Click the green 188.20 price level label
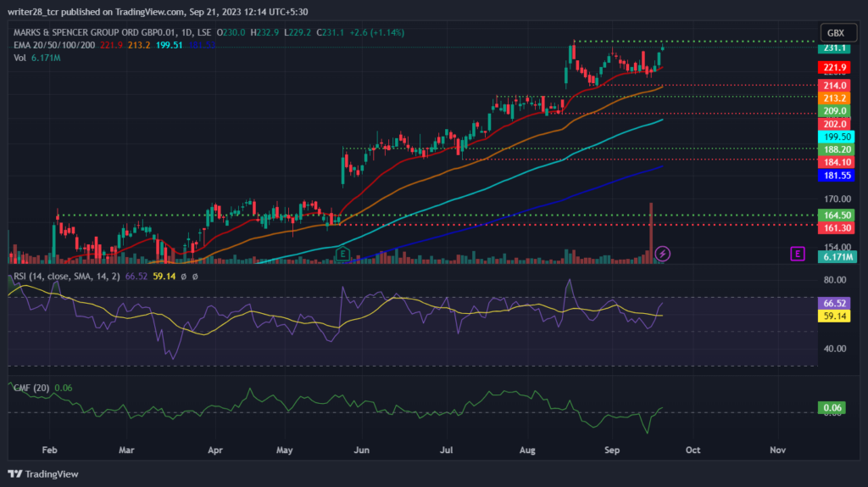Viewport: 868px width, 487px height. (837, 149)
